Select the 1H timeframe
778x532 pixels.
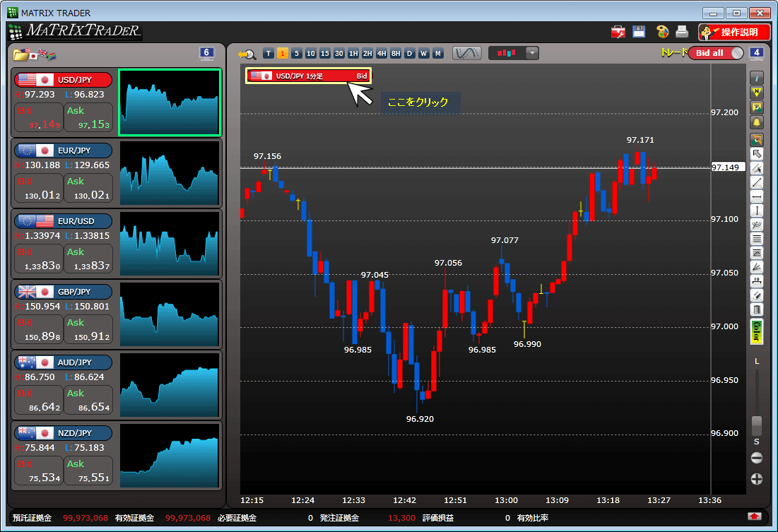(x=353, y=53)
